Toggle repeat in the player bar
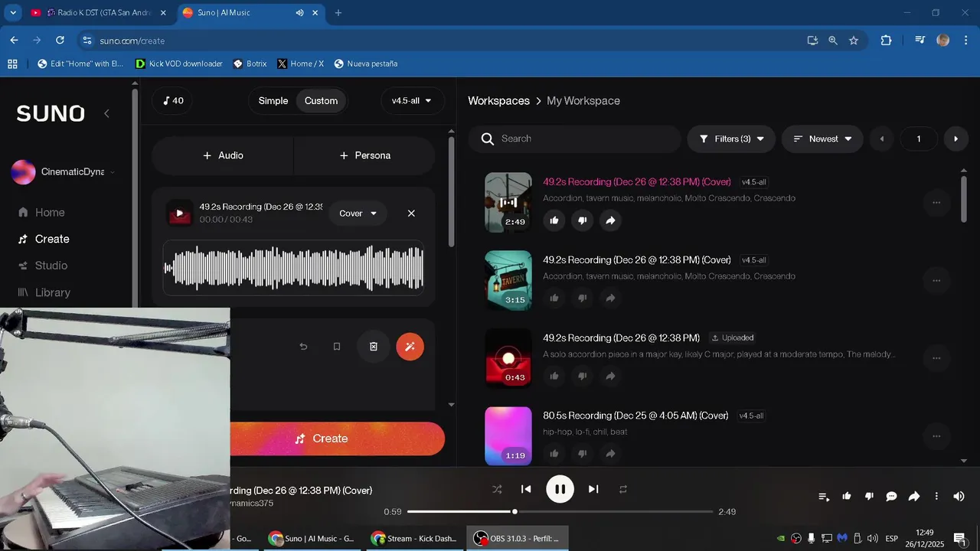 pos(623,489)
